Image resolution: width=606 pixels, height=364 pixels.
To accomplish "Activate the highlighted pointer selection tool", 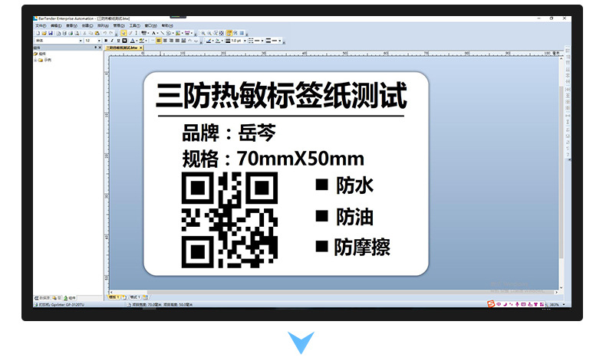I will click(124, 33).
